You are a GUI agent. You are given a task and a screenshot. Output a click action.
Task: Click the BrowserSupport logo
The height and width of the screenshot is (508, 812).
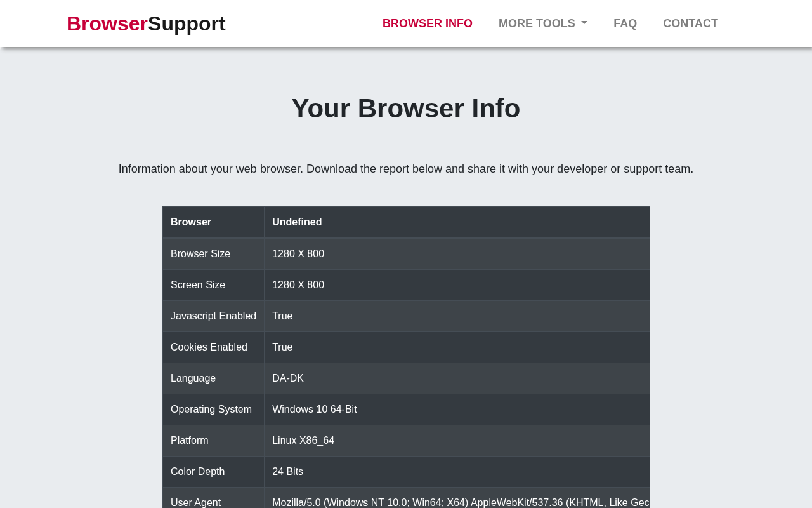click(x=146, y=23)
